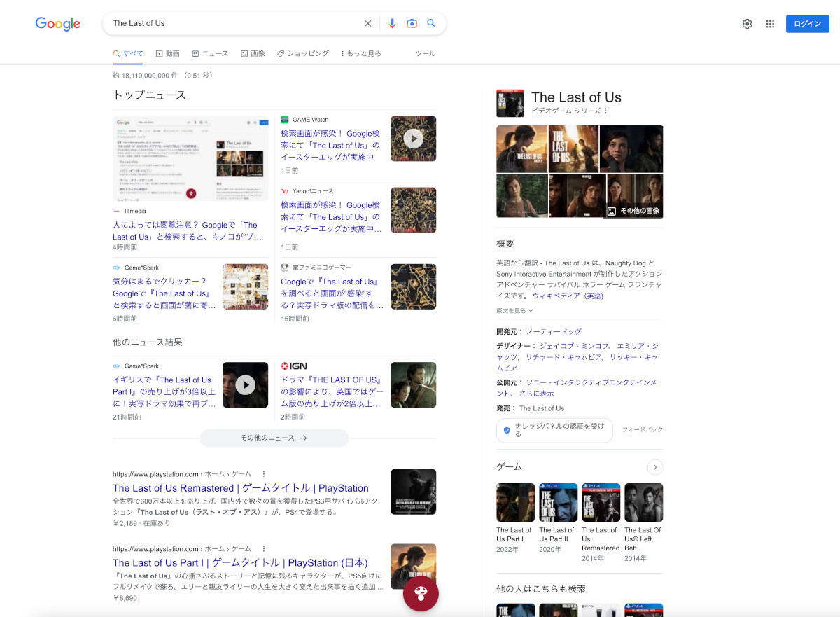Open options menu for The Last of Us Part I result
840x617 pixels.
coord(264,549)
